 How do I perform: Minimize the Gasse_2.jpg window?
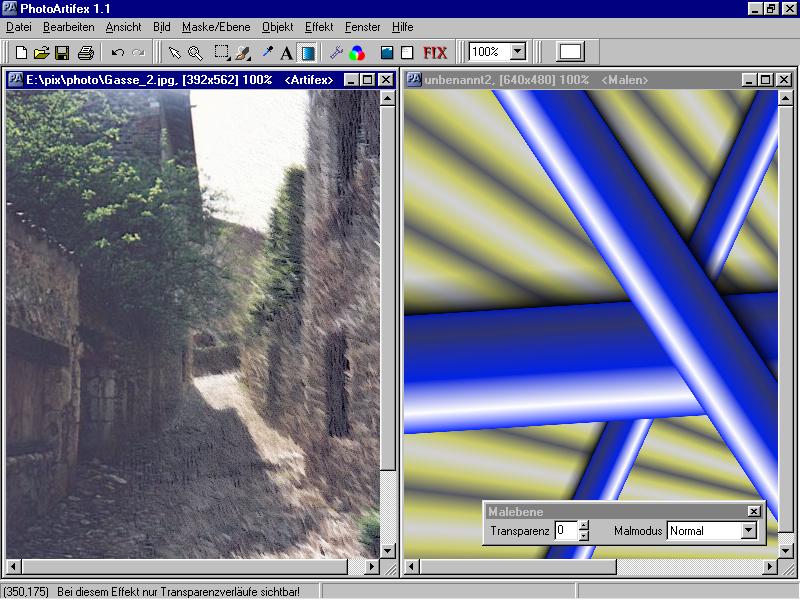[351, 80]
